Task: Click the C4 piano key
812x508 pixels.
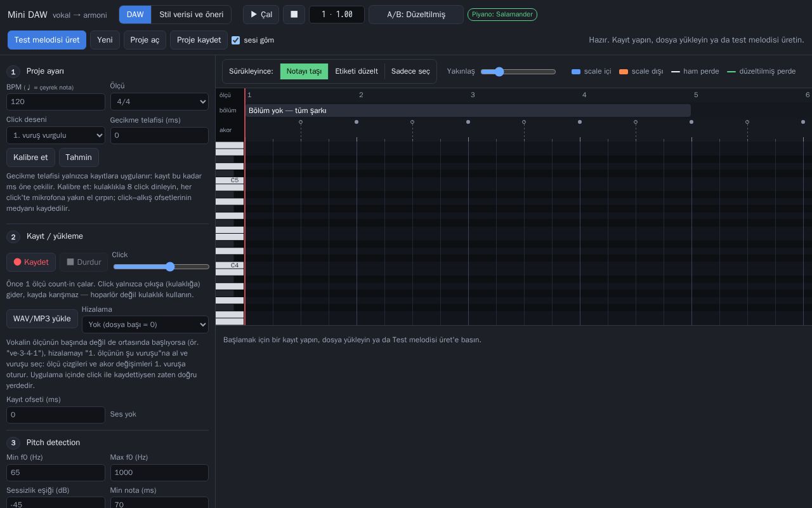Action: coord(230,265)
